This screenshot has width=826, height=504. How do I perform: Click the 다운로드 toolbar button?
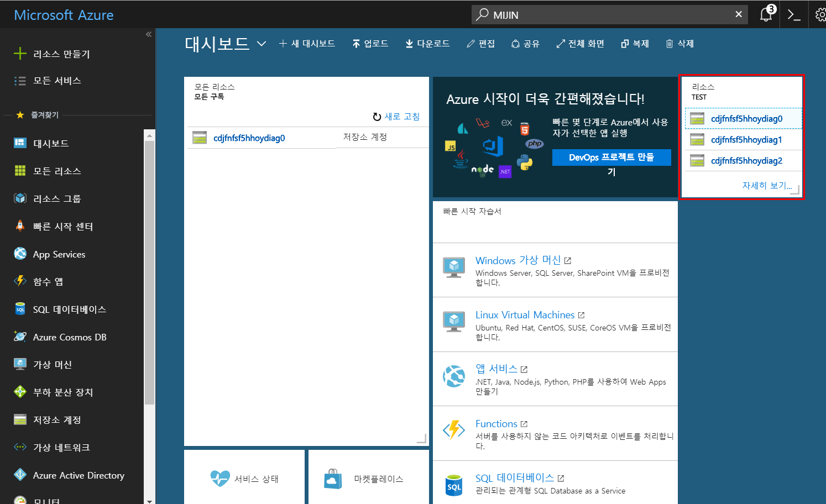pyautogui.click(x=427, y=44)
